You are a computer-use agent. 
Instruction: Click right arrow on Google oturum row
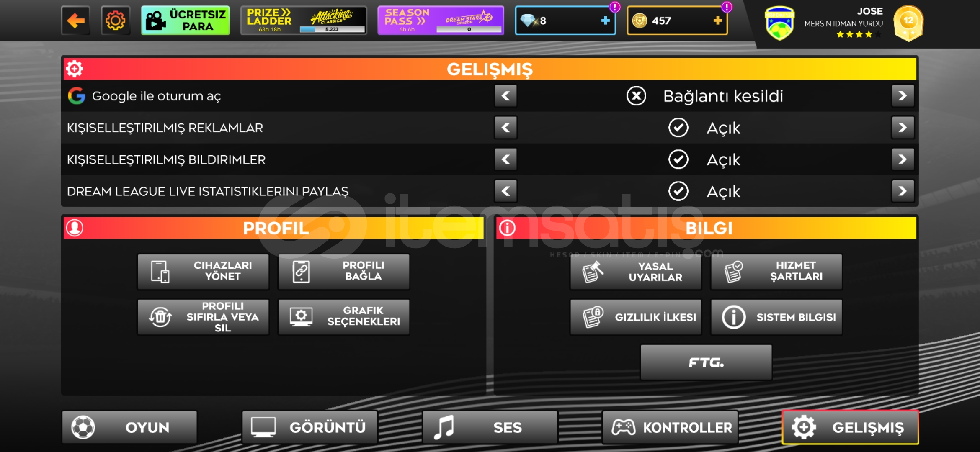pyautogui.click(x=903, y=96)
